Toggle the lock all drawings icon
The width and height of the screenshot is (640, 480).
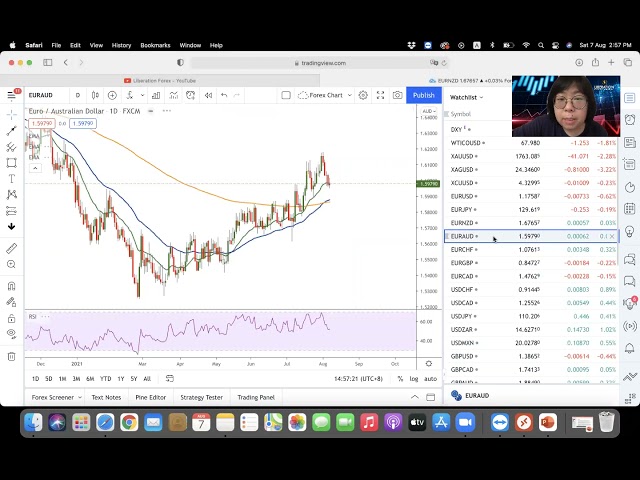coord(11,319)
